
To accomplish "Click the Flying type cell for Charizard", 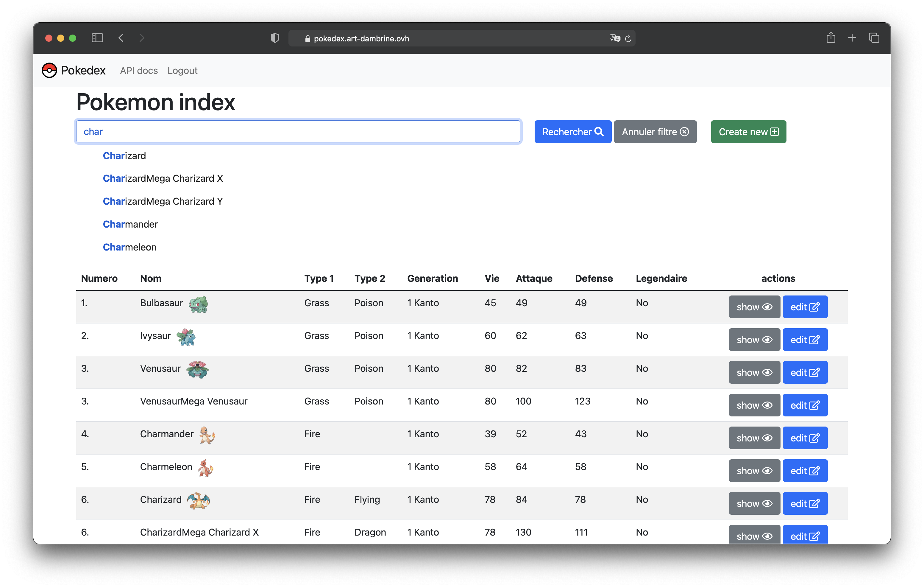I will (367, 500).
